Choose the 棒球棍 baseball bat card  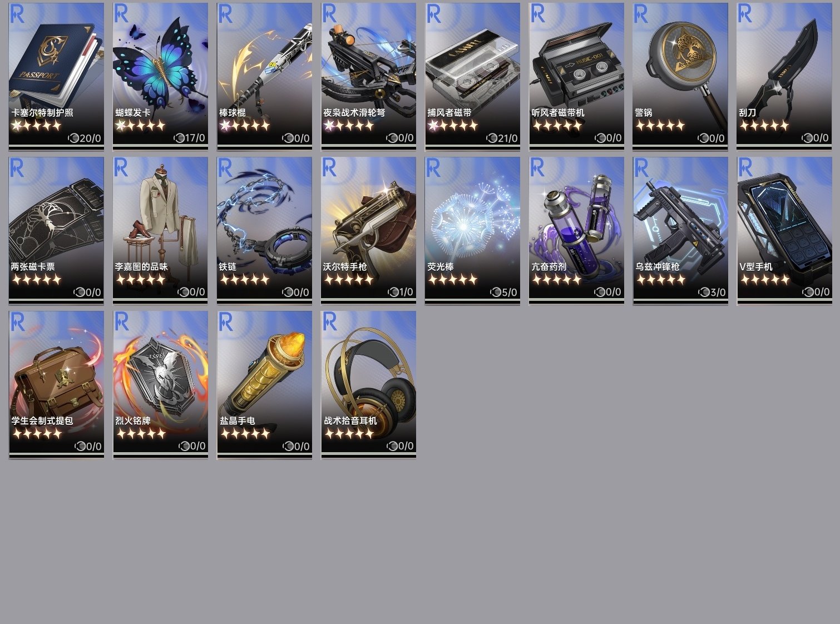coord(264,76)
